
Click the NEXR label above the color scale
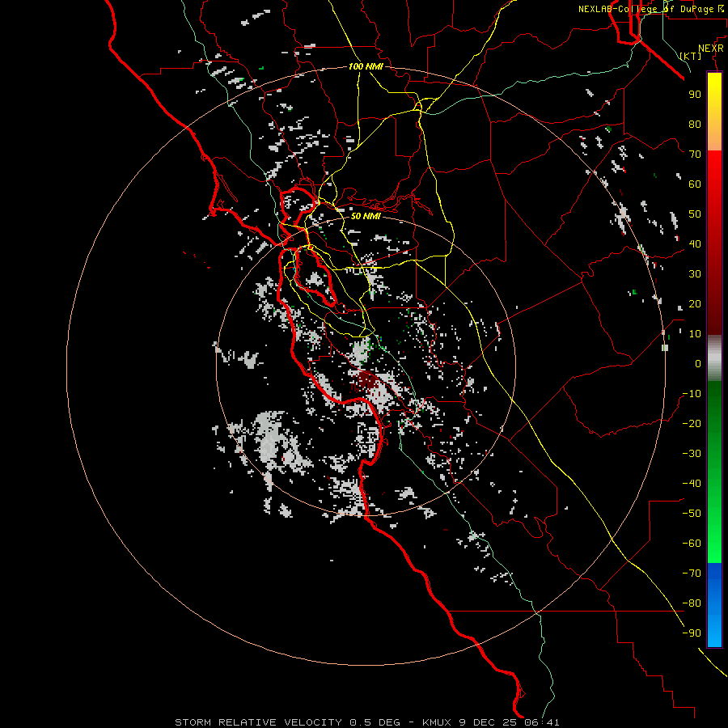click(x=711, y=49)
